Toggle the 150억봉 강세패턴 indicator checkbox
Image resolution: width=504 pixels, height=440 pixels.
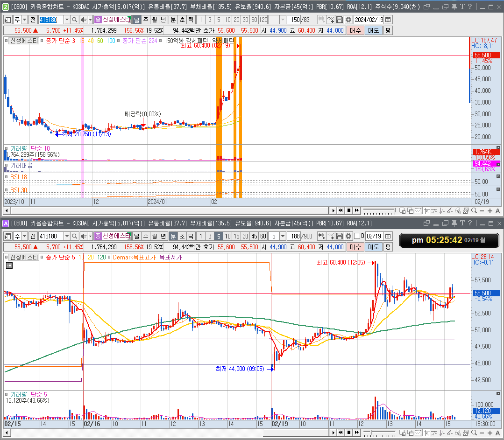[161, 41]
